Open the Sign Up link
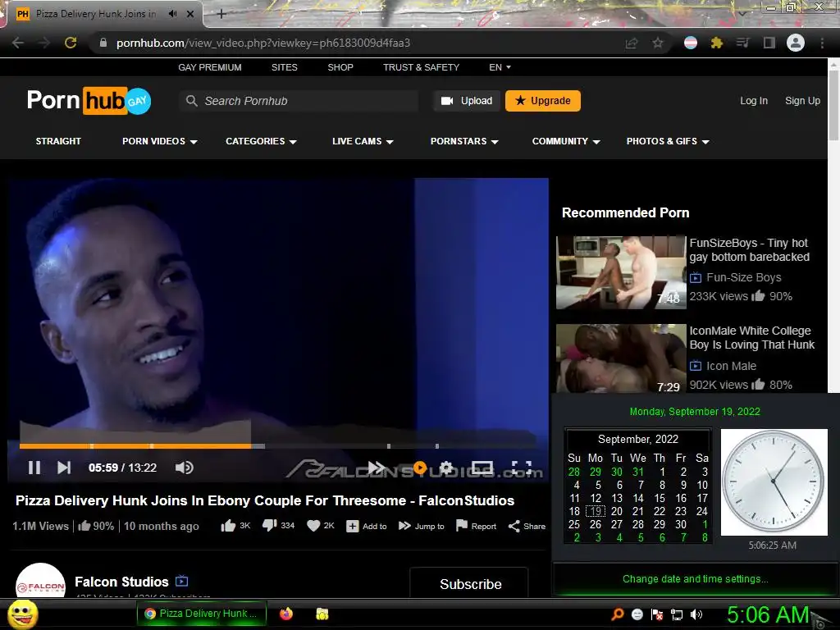Image resolution: width=840 pixels, height=630 pixels. 802,101
